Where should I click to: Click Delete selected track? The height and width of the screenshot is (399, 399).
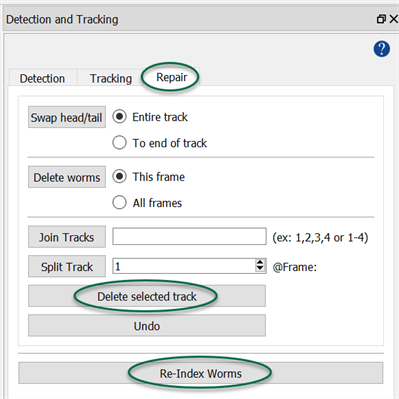(147, 296)
